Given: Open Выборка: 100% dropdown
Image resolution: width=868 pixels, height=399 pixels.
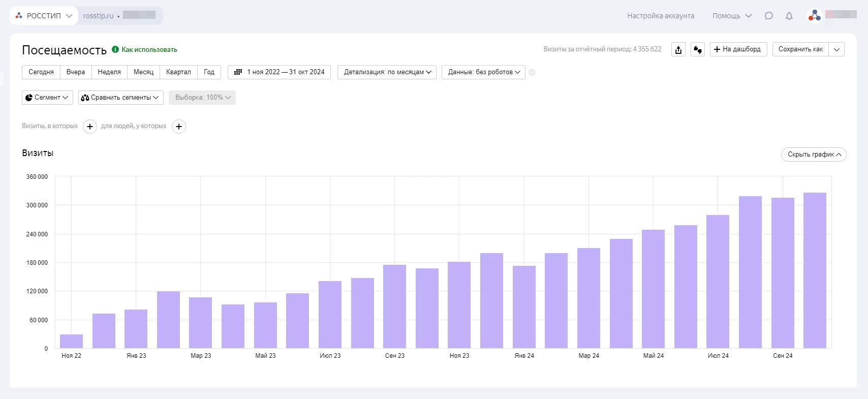Looking at the screenshot, I should tap(202, 98).
